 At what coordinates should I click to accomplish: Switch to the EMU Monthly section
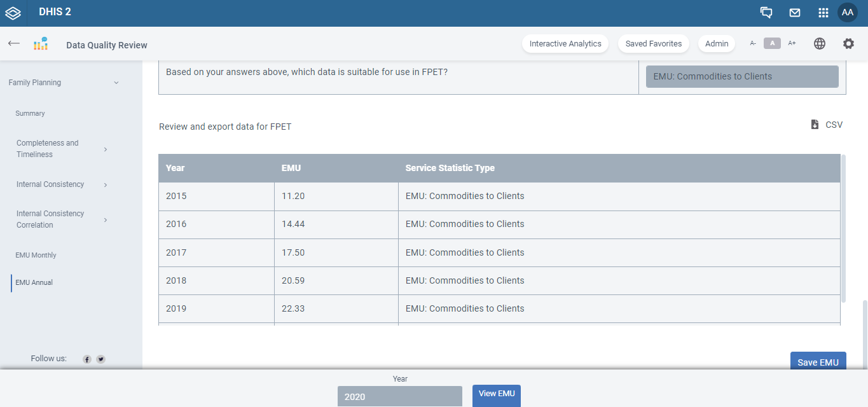tap(36, 255)
